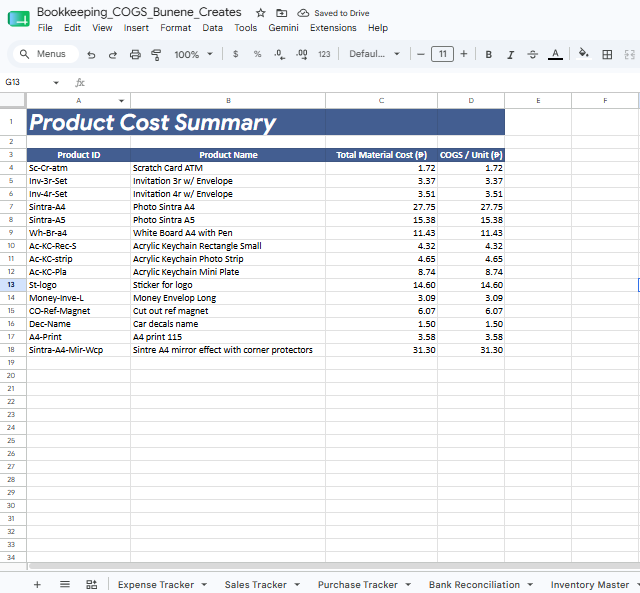Switch to the Expense Tracker tab

pyautogui.click(x=156, y=585)
